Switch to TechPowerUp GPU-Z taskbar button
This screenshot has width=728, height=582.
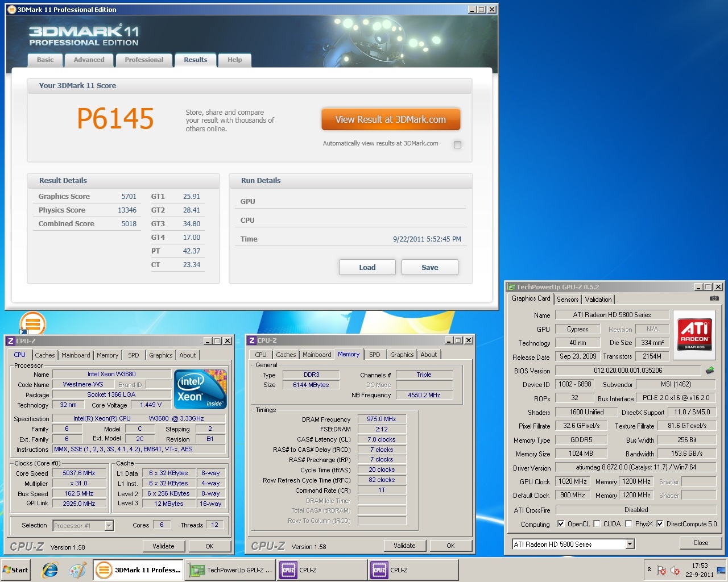pyautogui.click(x=230, y=570)
